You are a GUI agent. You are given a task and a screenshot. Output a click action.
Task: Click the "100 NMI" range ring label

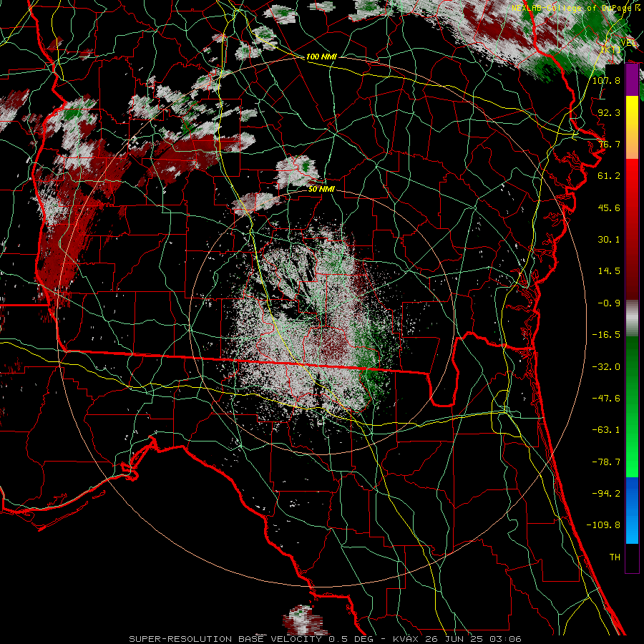point(321,57)
